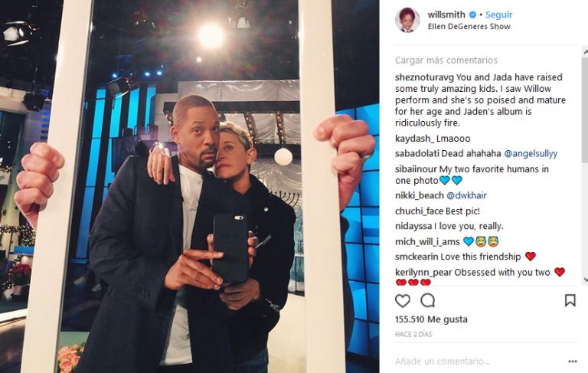Like the post with the heart icon
This screenshot has height=373, width=588.
coord(403,300)
